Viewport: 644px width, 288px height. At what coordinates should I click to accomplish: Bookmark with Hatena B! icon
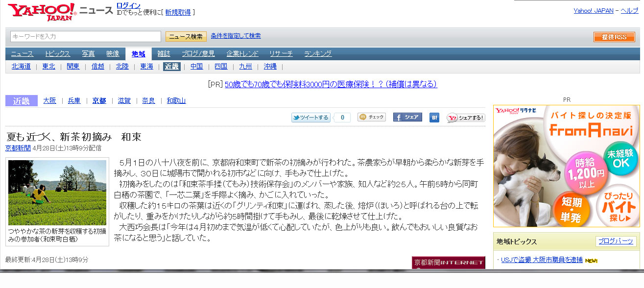point(434,118)
